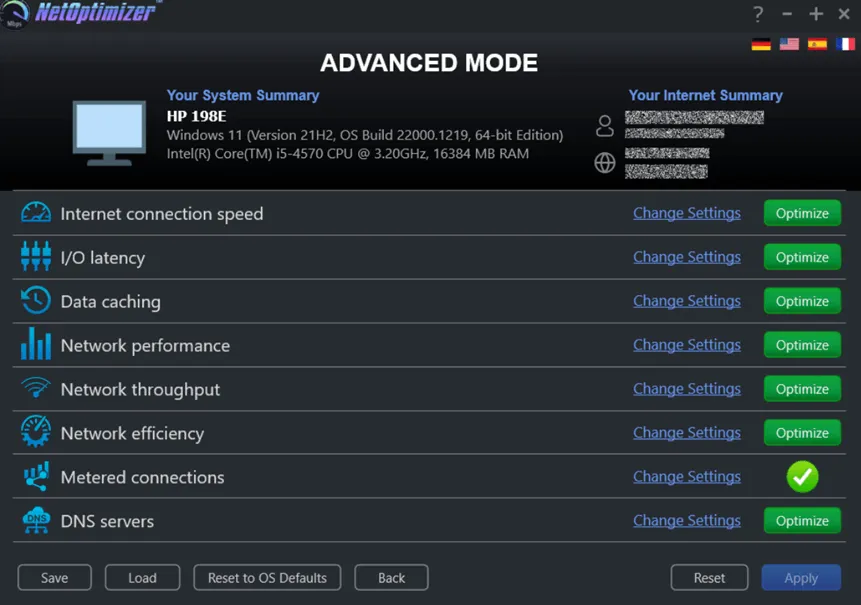
Task: Click the DNS servers icon
Action: pos(36,521)
